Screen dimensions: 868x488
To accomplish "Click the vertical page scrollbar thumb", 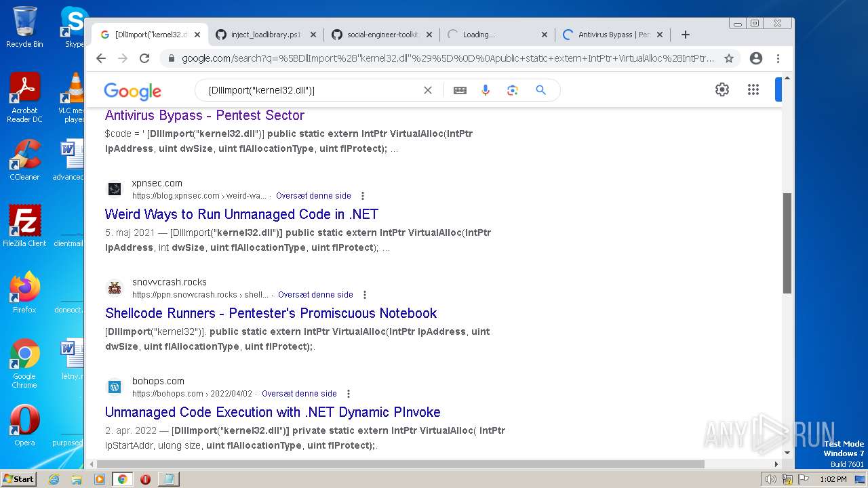I will click(x=787, y=243).
